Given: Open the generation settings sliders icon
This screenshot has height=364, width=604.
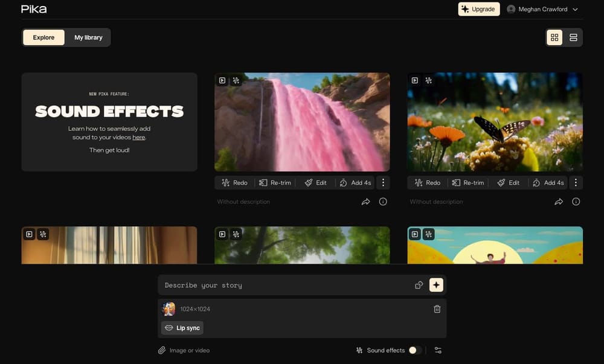Looking at the screenshot, I should (438, 350).
